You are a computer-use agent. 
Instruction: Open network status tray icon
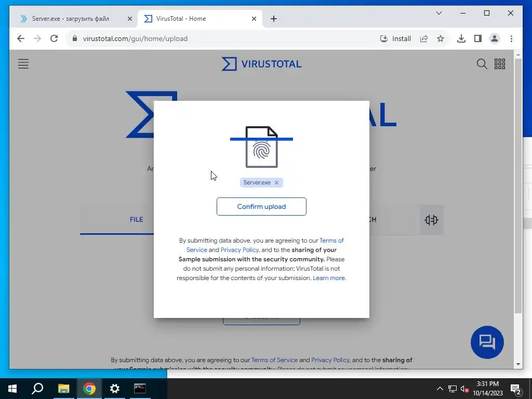point(453,389)
